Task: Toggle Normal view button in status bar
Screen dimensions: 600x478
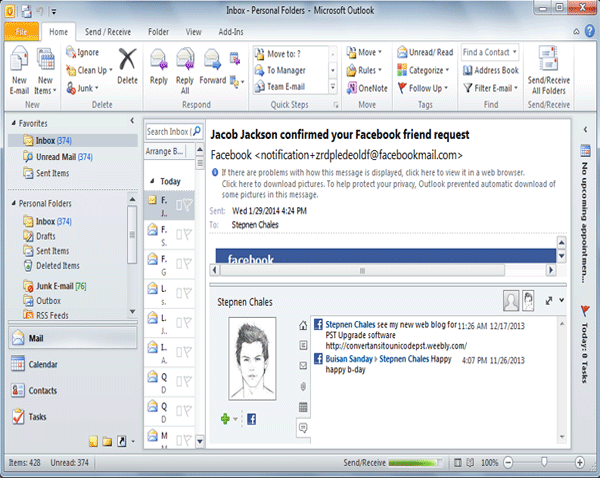Action: pyautogui.click(x=457, y=463)
